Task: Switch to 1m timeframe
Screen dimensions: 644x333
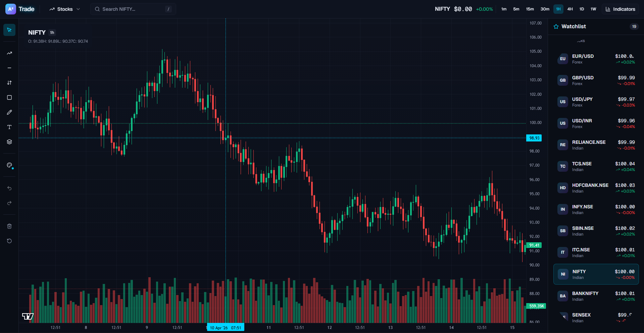Action: (x=504, y=9)
